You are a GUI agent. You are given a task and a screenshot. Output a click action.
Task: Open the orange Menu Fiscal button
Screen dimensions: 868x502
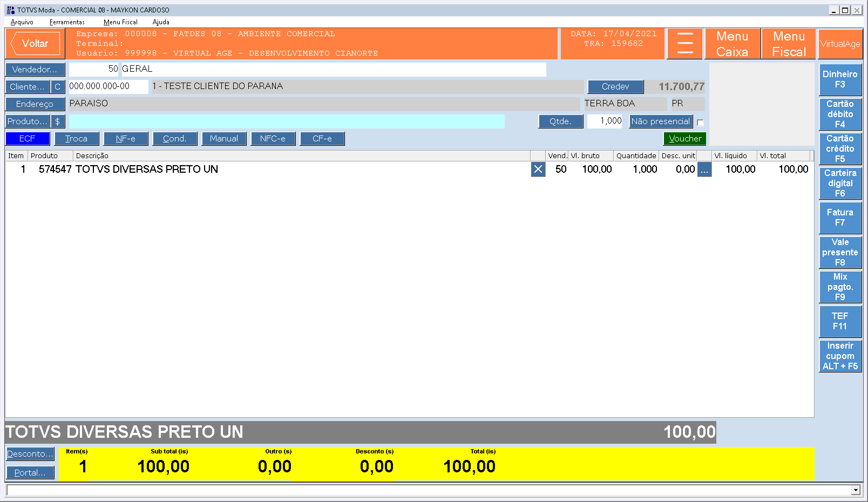point(789,44)
